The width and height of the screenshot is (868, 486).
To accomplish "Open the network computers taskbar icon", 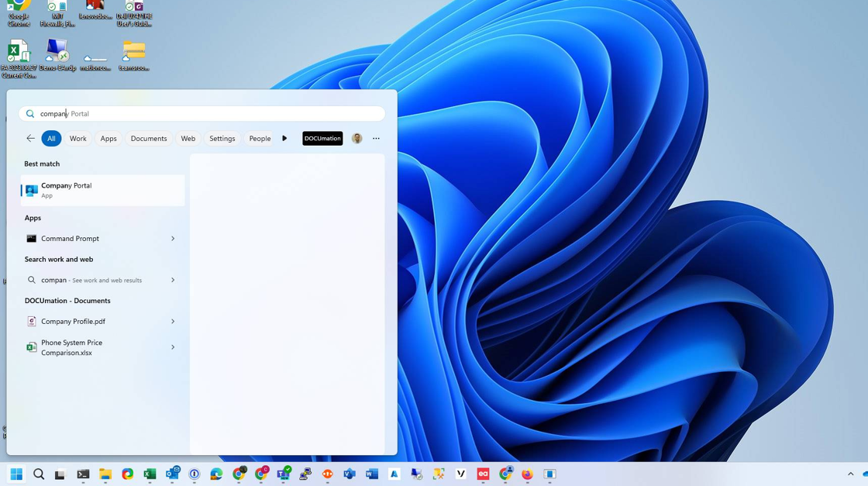I will tap(305, 474).
